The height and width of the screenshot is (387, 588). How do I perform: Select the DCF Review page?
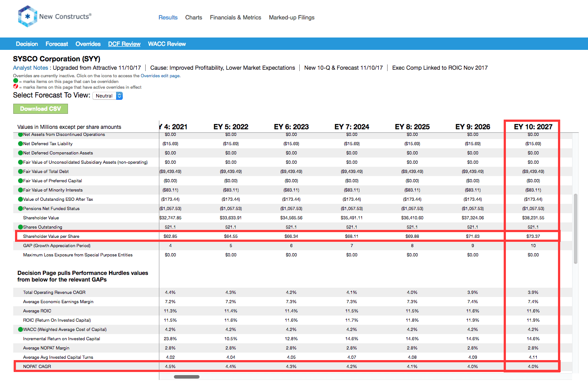pos(124,44)
